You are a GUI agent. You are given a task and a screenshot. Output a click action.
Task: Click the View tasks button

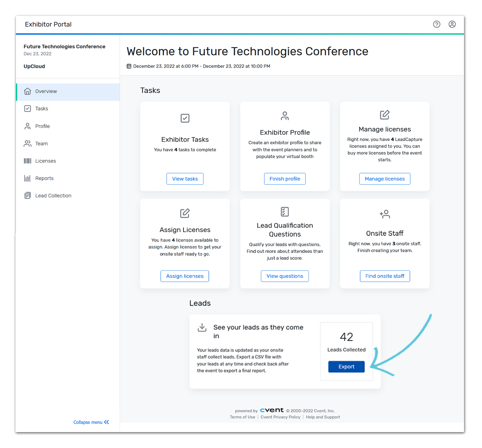coord(185,178)
